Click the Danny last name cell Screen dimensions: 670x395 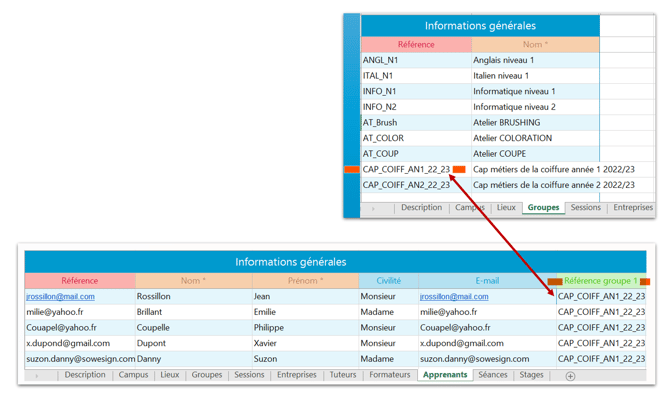tap(194, 359)
